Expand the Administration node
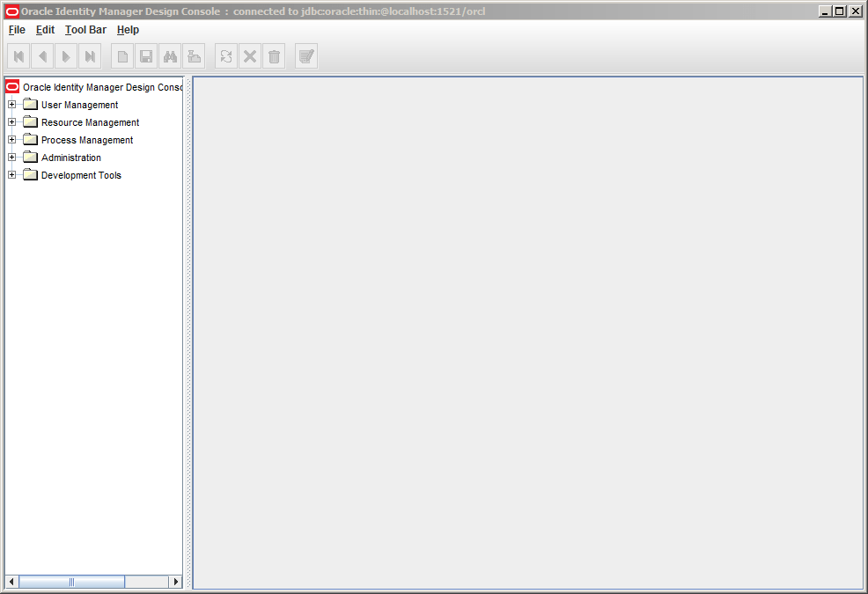Viewport: 868px width, 594px height. point(11,158)
